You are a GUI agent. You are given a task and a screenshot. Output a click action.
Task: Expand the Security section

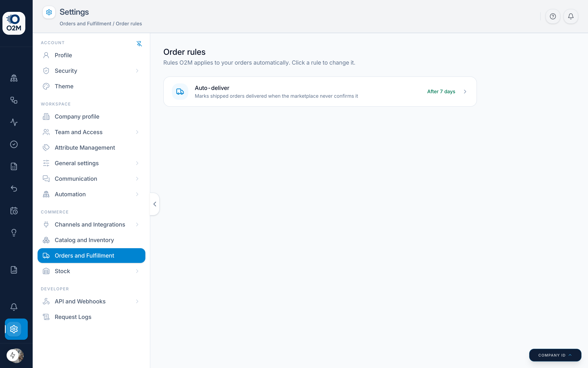click(x=91, y=71)
